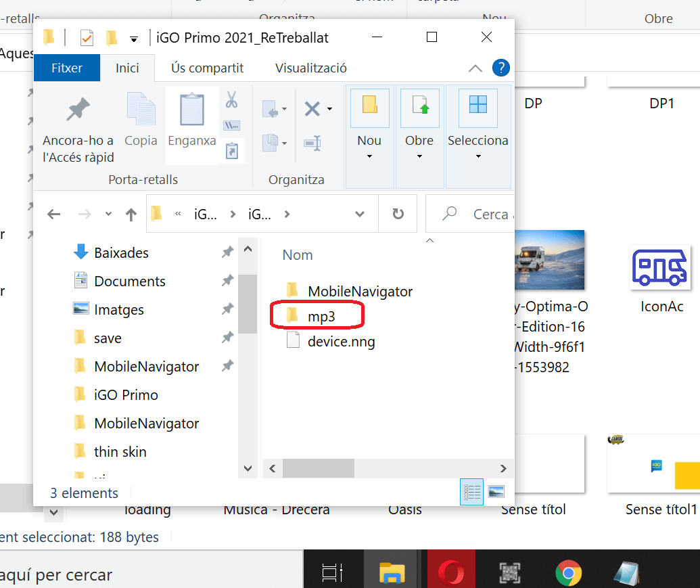Click the Enganxa clipboard icon

[x=191, y=110]
